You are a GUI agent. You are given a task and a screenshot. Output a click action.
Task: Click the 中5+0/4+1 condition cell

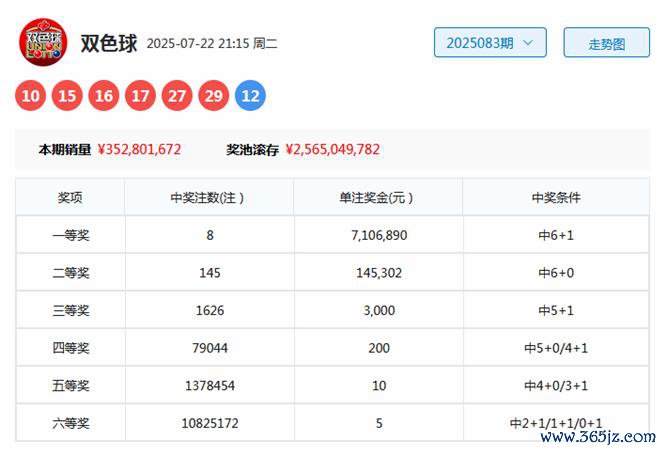click(x=556, y=348)
